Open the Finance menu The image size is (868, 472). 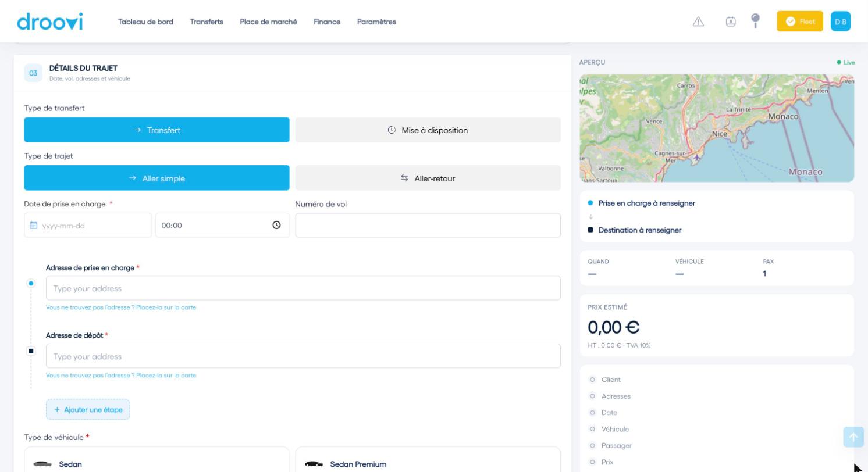coord(327,22)
